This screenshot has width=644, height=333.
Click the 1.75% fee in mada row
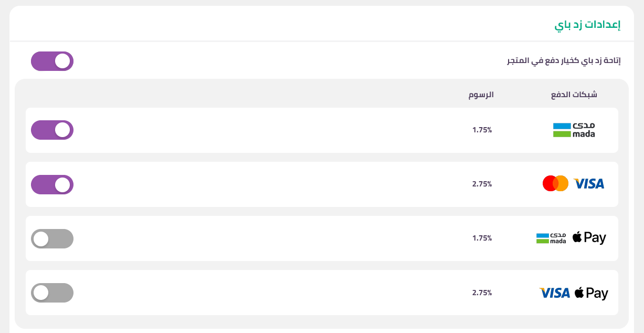point(482,130)
